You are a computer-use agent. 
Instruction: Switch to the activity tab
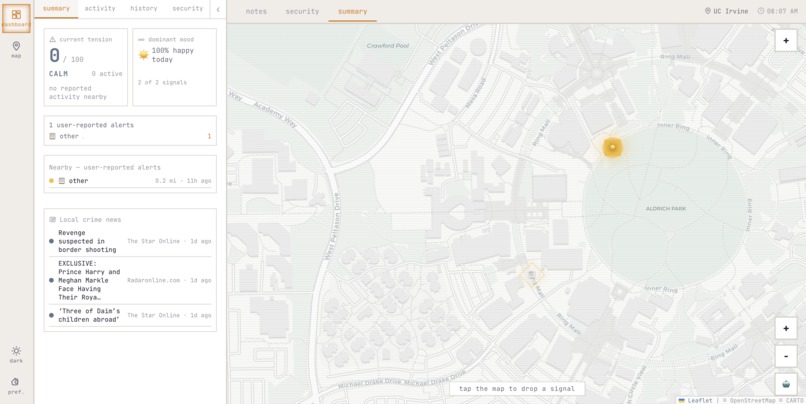coord(100,9)
